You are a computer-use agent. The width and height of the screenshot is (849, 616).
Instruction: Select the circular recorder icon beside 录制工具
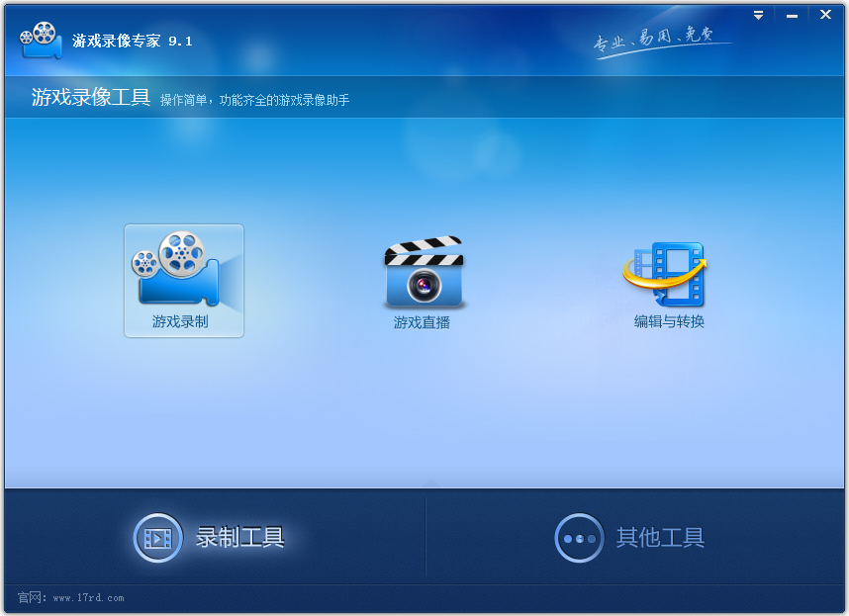(156, 539)
